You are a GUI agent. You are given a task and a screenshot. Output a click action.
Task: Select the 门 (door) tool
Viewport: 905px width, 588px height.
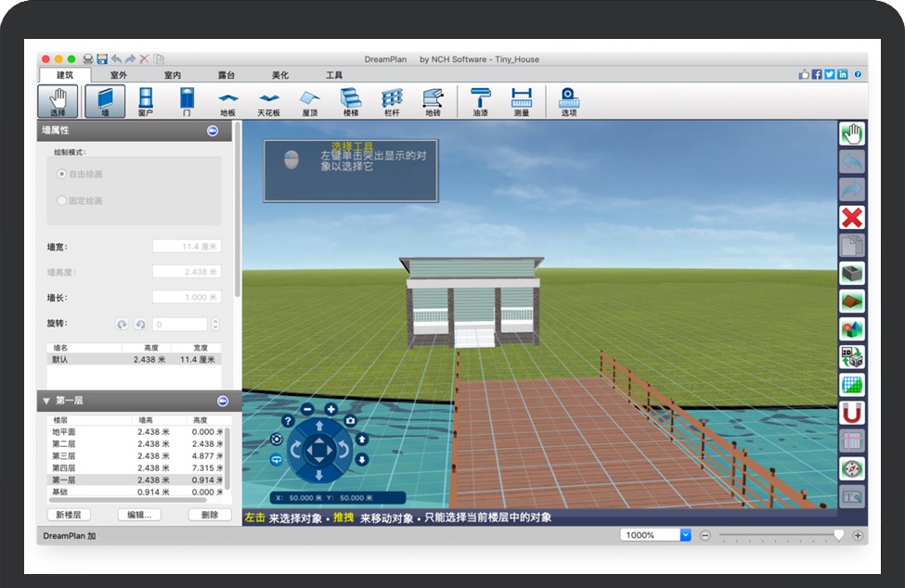tap(187, 101)
